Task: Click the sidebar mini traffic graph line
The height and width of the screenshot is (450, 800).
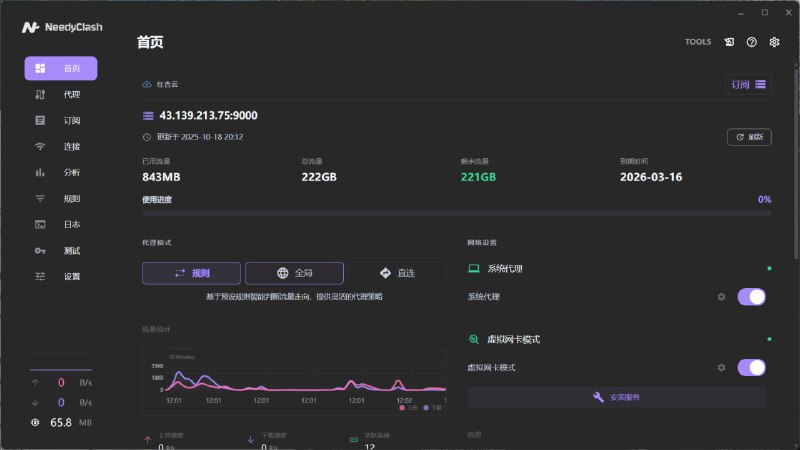Action: 61,369
